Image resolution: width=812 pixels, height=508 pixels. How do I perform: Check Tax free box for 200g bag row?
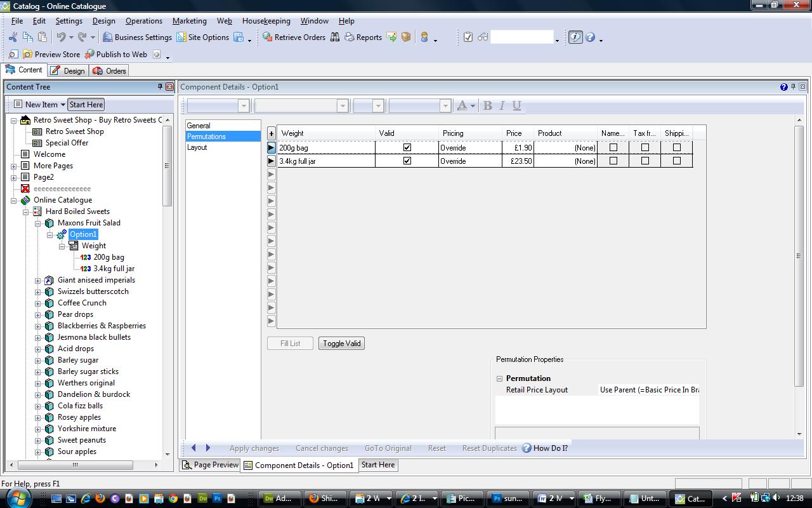[x=645, y=147]
